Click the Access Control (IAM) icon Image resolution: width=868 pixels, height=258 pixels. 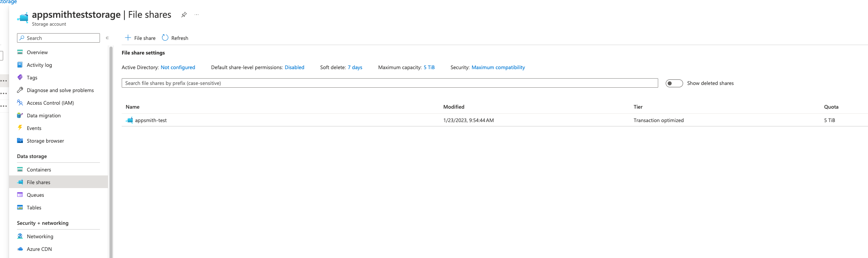point(20,103)
